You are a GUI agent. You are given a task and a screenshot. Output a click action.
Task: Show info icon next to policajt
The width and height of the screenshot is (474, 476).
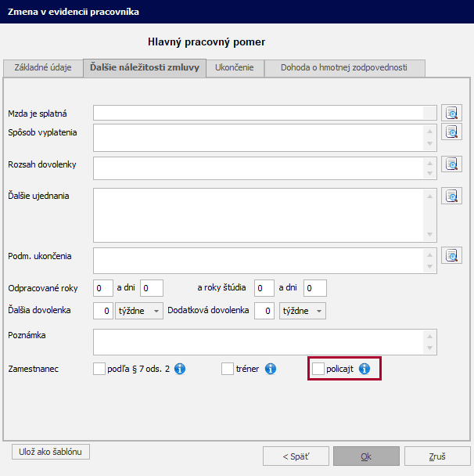[x=364, y=368]
